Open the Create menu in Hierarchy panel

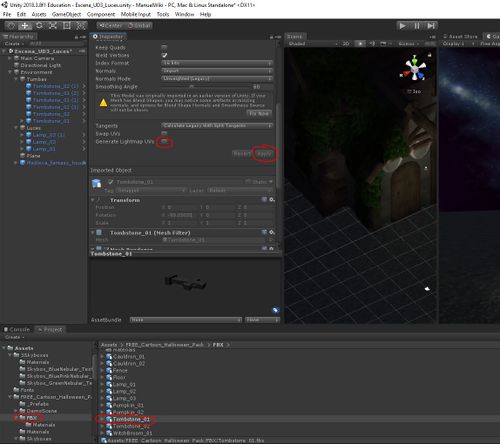pos(14,44)
